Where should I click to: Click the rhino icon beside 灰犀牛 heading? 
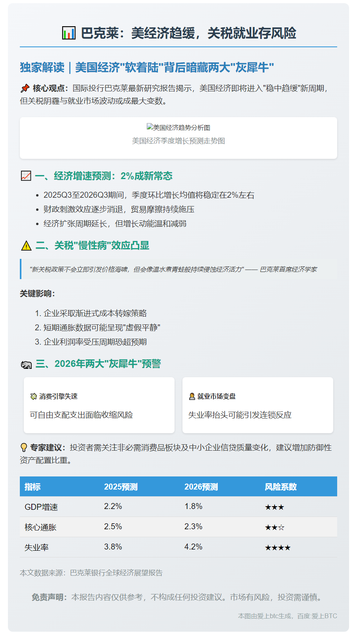(x=26, y=364)
